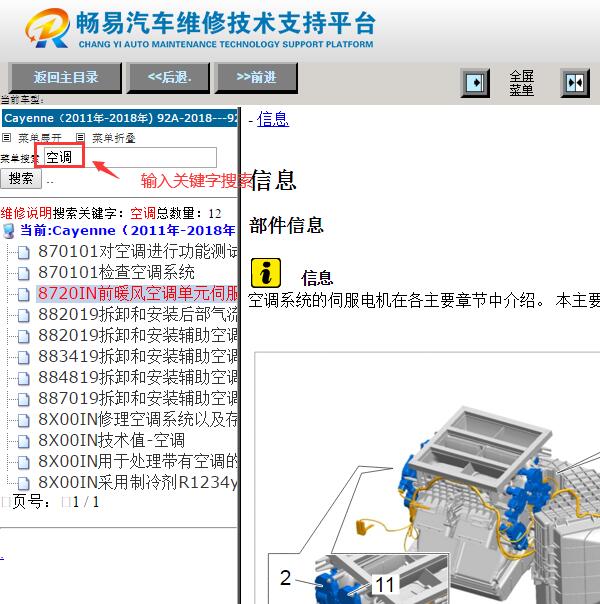Image resolution: width=600 pixels, height=604 pixels.
Task: Click the 菜单折叠 collapse-menu icon
Action: (80, 137)
